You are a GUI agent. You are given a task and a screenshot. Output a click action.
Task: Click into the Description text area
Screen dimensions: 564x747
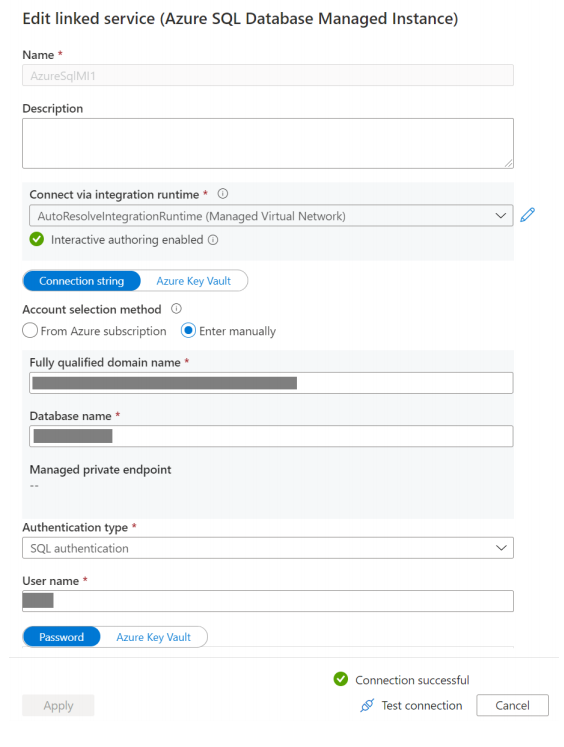coord(268,143)
